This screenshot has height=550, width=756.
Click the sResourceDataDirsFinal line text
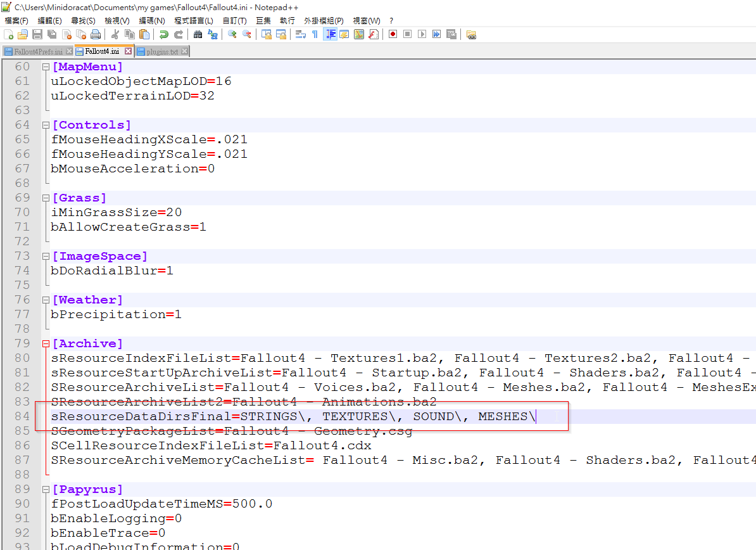(293, 416)
